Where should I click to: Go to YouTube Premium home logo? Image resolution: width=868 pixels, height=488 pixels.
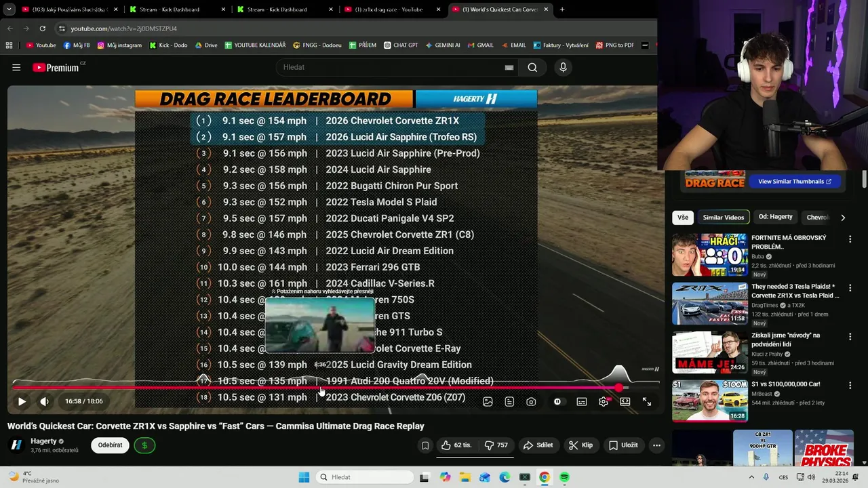click(58, 67)
